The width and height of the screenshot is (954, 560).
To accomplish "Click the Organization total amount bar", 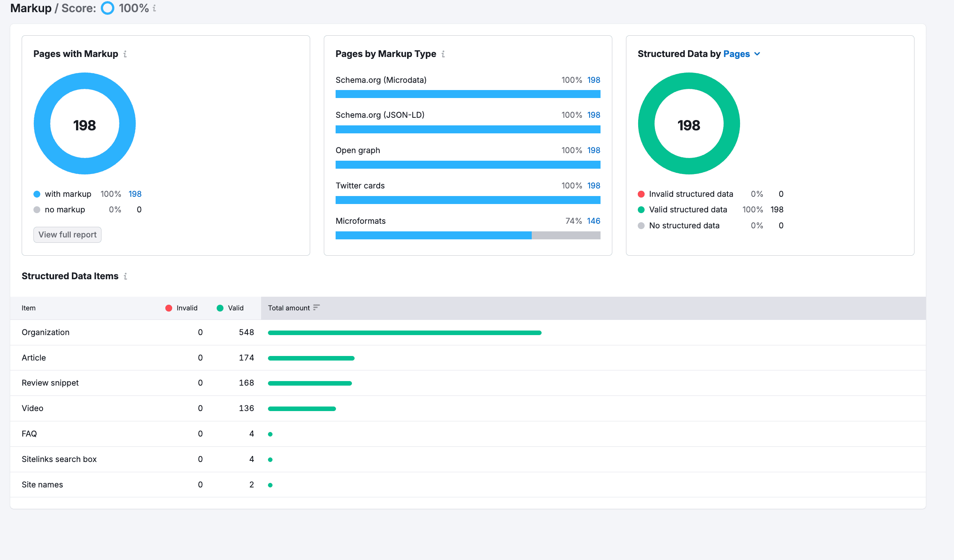I will coord(404,333).
